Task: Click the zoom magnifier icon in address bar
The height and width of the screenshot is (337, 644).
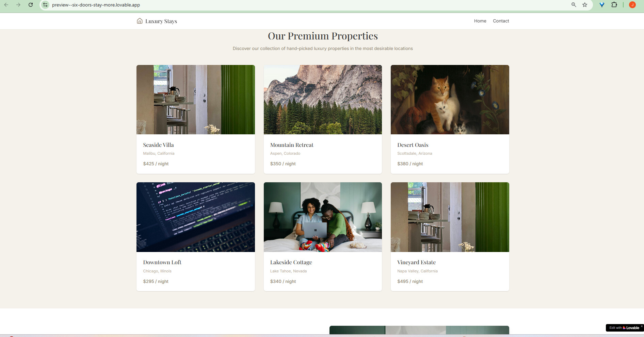Action: tap(574, 5)
